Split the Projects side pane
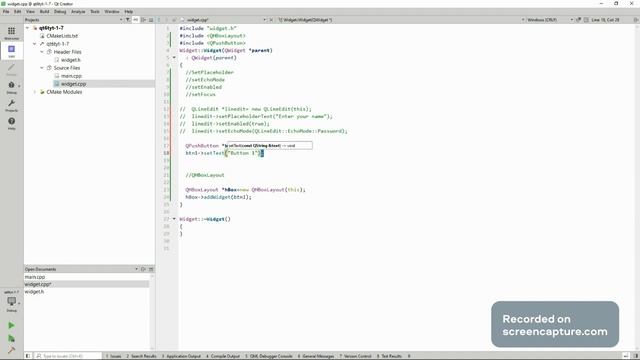Screen dimensions: 640x360 tap(143, 20)
